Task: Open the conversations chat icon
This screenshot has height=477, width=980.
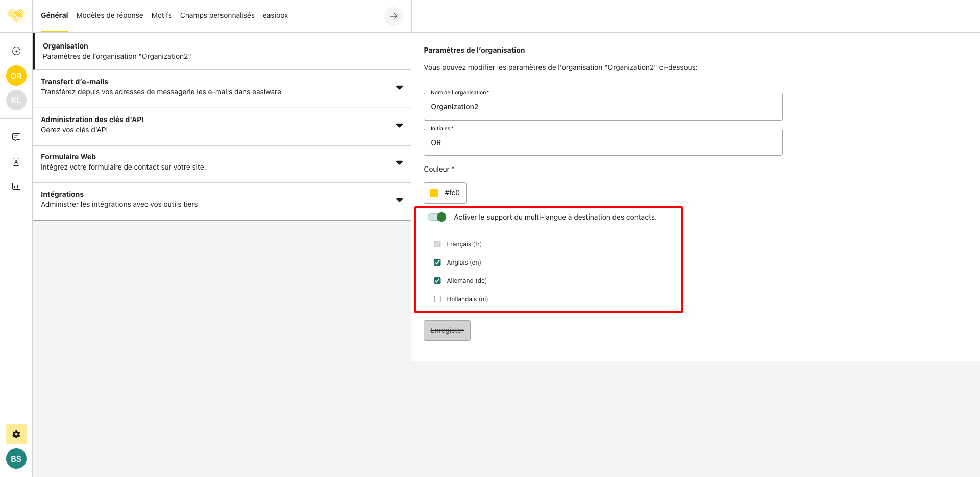Action: coord(16,137)
